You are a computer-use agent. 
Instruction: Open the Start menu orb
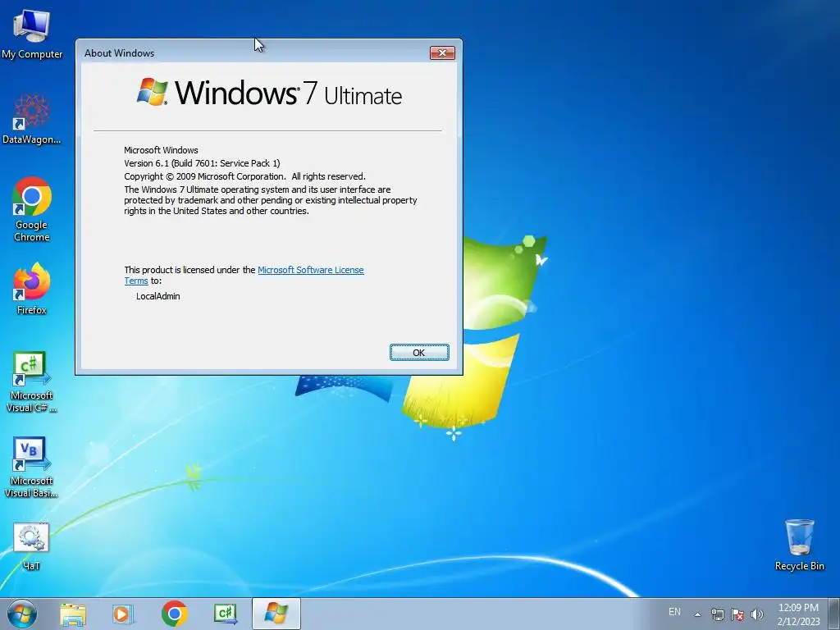pyautogui.click(x=22, y=614)
